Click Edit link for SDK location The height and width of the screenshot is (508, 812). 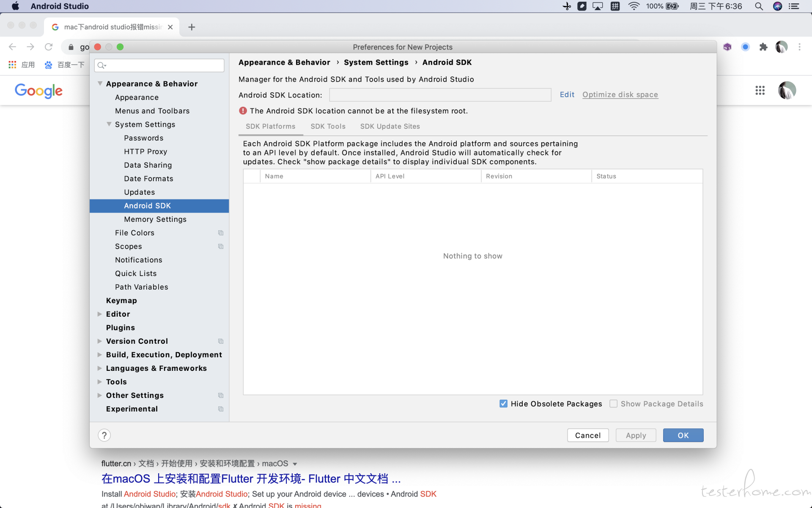point(567,95)
